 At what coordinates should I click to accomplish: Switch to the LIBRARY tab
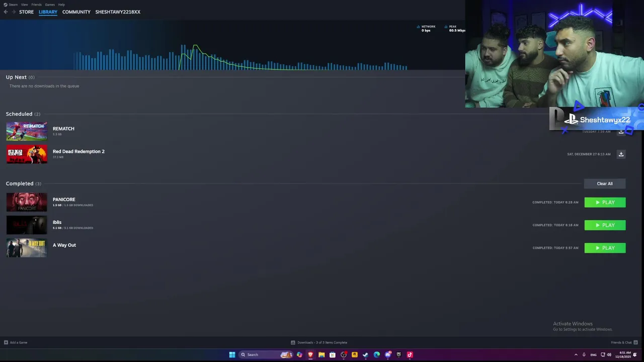[48, 12]
